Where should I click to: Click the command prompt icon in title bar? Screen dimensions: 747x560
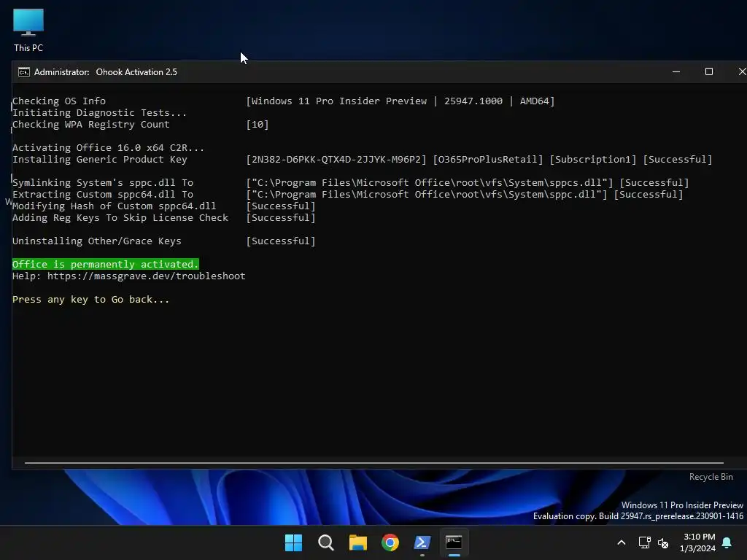pos(24,72)
